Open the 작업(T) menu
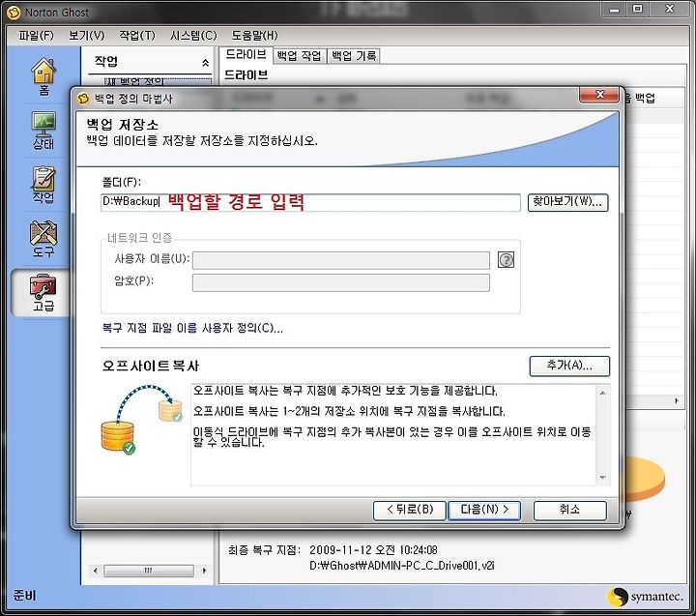This screenshot has width=696, height=616. point(137,36)
